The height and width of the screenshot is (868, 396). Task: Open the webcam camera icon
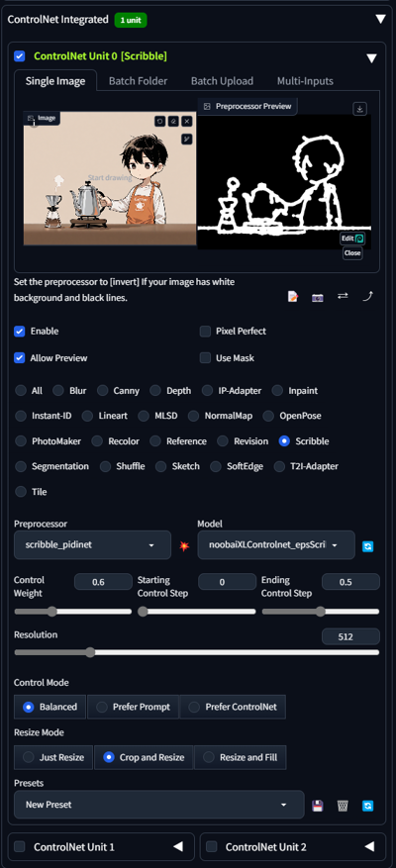(x=318, y=297)
